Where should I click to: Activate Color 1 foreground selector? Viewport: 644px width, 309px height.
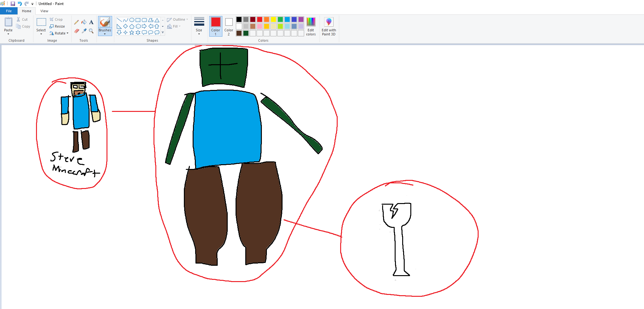(216, 26)
